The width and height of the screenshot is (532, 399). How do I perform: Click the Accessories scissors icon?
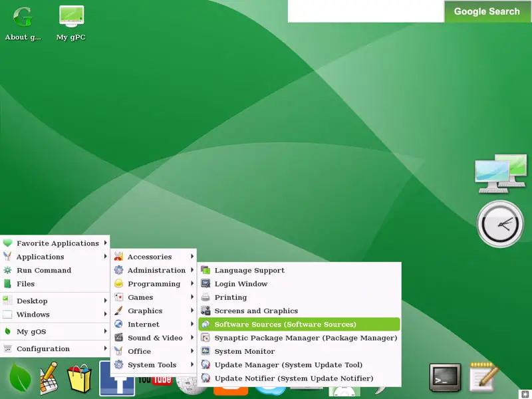[x=118, y=257]
